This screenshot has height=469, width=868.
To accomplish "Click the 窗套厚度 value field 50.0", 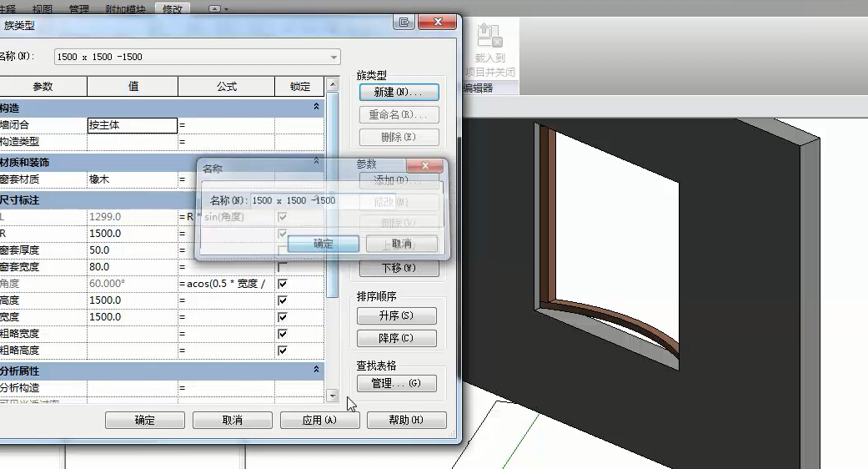I will pos(132,250).
